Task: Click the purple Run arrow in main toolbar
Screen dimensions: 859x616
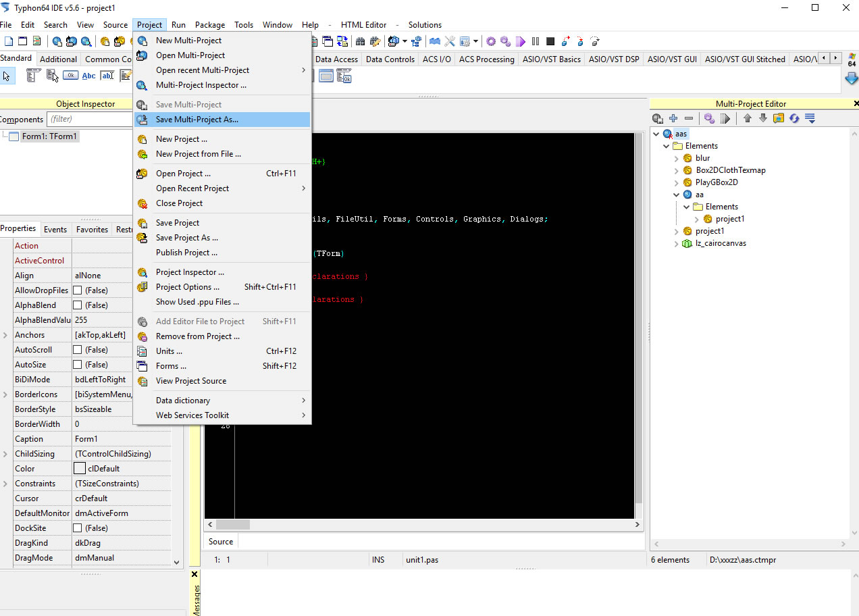Action: [x=521, y=42]
